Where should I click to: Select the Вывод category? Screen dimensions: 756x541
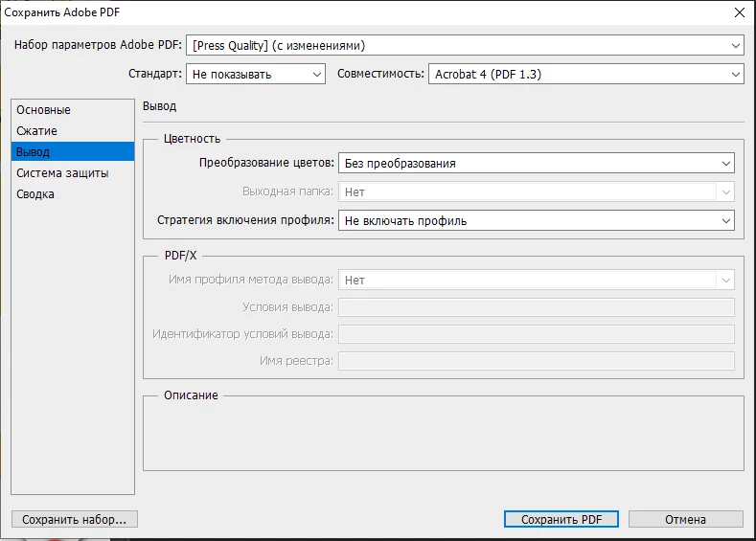coord(73,151)
